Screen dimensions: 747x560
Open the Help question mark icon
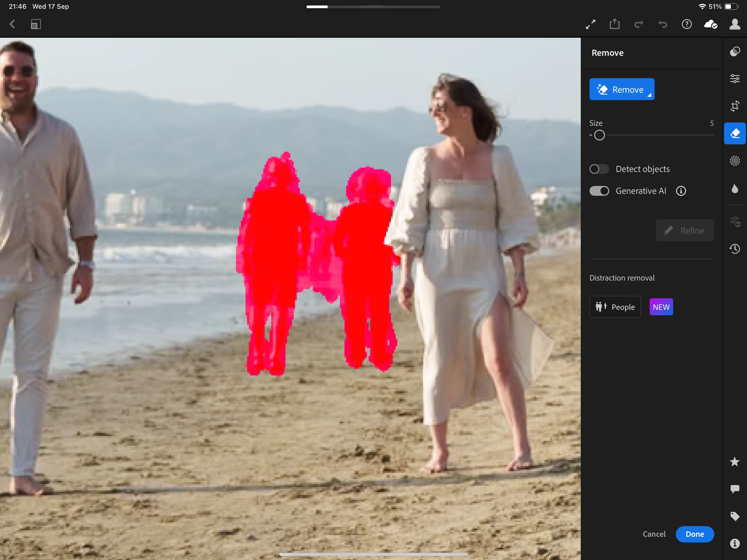click(x=687, y=24)
